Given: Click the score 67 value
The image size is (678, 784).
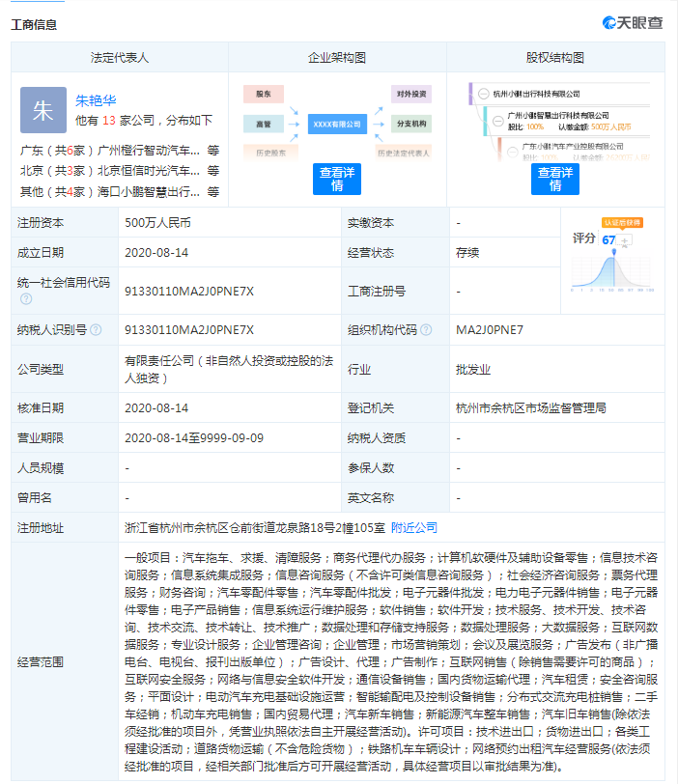Looking at the screenshot, I should (x=608, y=240).
